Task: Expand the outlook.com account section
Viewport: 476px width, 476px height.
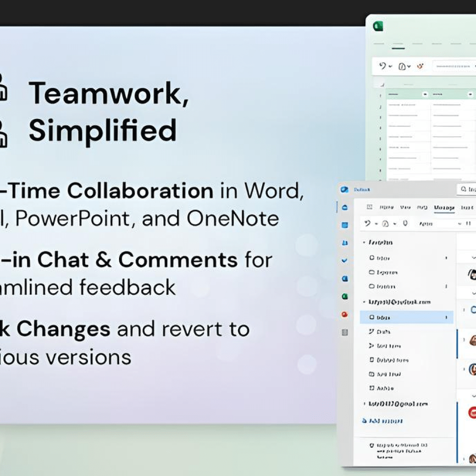Action: [364, 301]
